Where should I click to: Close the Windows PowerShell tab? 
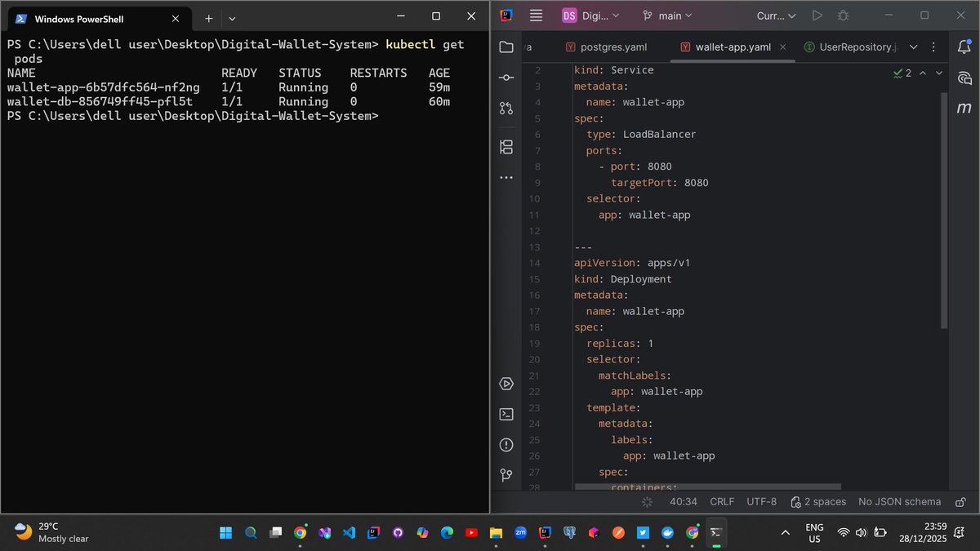point(175,18)
